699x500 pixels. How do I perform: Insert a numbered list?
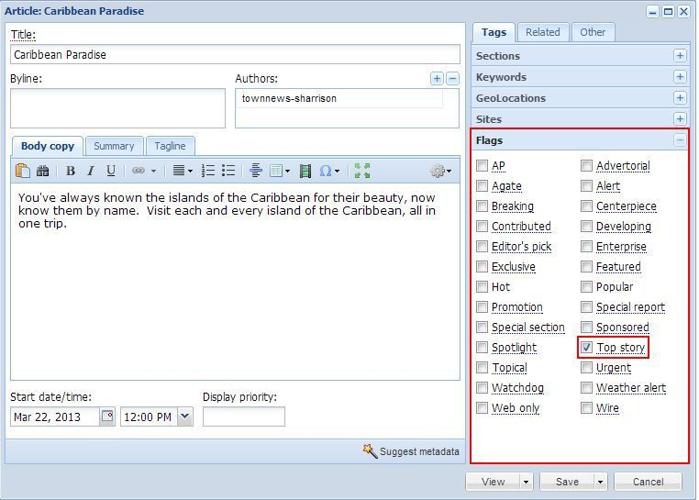pyautogui.click(x=209, y=171)
